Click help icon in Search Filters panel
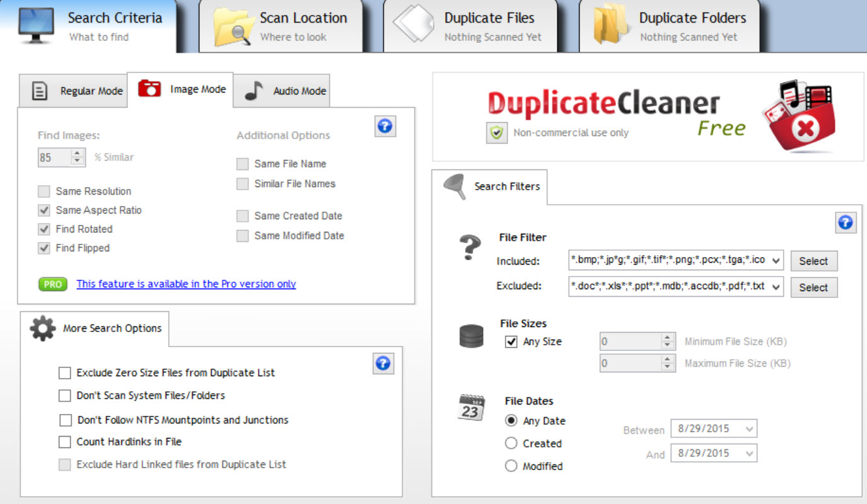 point(846,222)
